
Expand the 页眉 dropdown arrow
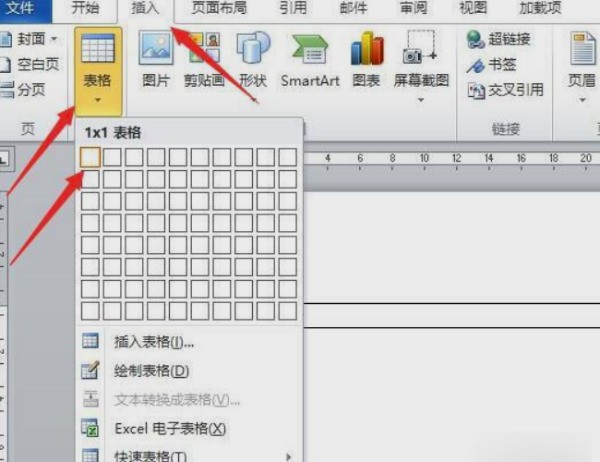click(582, 100)
